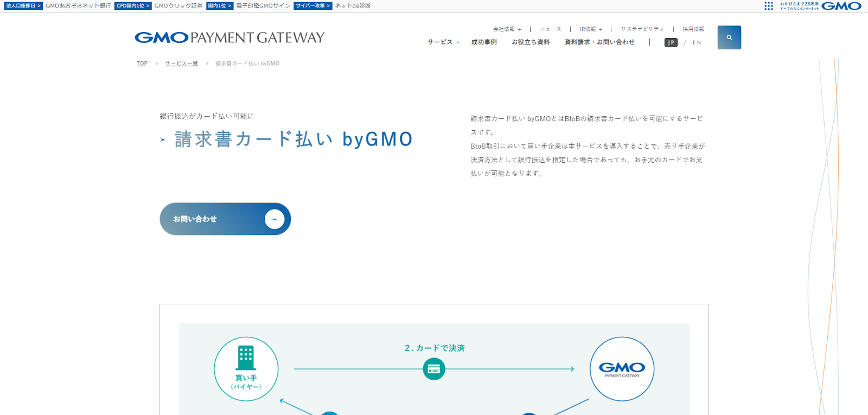Click the arrow circle in お問い合わせ button
Screen dimensions: 868x415
(x=275, y=219)
